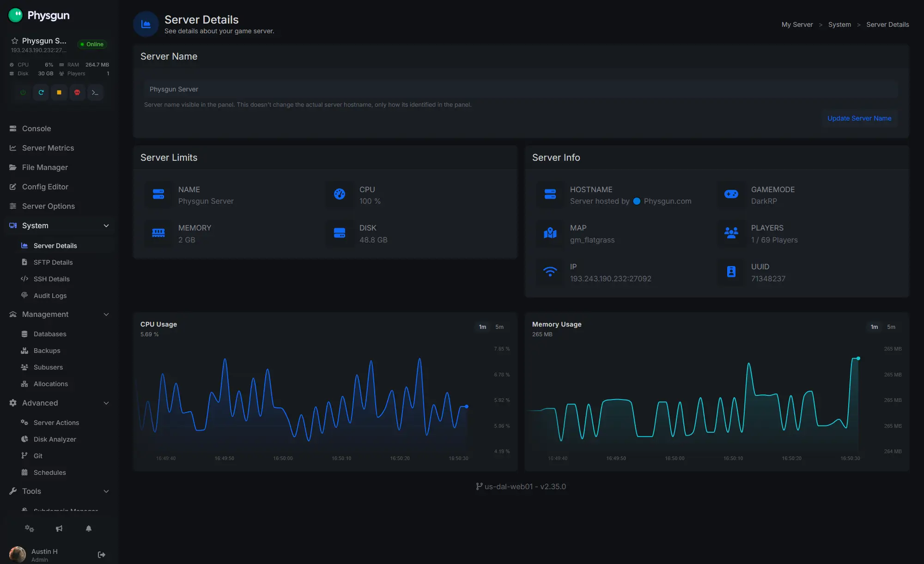This screenshot has height=564, width=924.
Task: Click the green power start icon
Action: [x=23, y=92]
